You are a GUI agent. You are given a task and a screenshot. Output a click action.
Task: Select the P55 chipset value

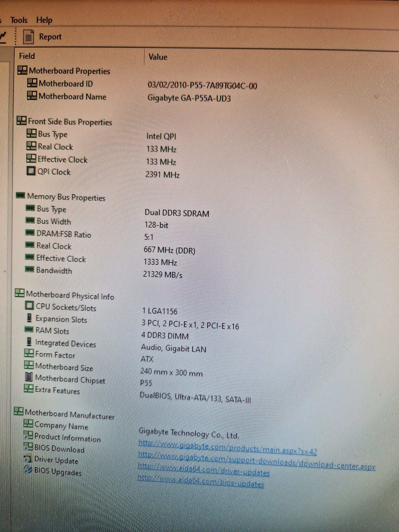[146, 383]
